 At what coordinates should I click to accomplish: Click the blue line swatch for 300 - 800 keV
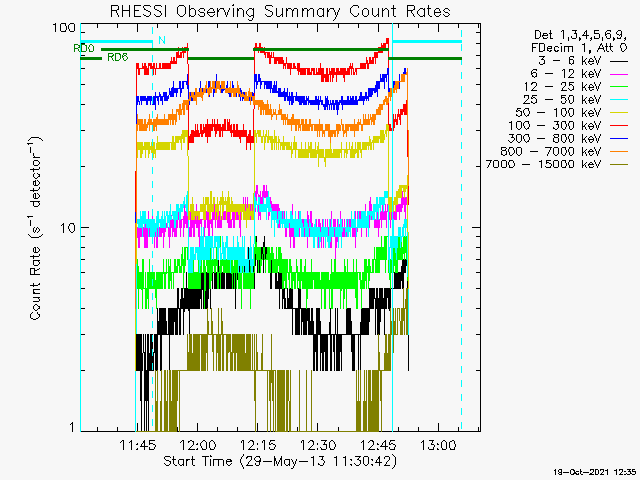tap(619, 139)
